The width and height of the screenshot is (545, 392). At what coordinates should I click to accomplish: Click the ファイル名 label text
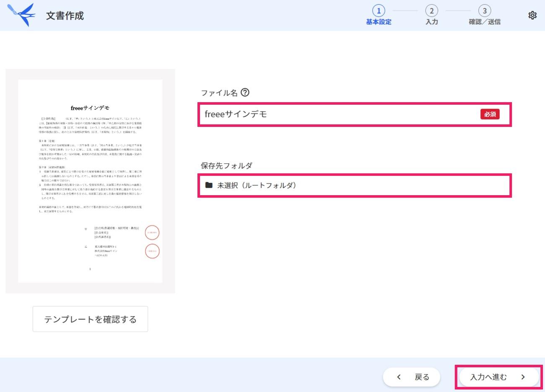point(219,93)
